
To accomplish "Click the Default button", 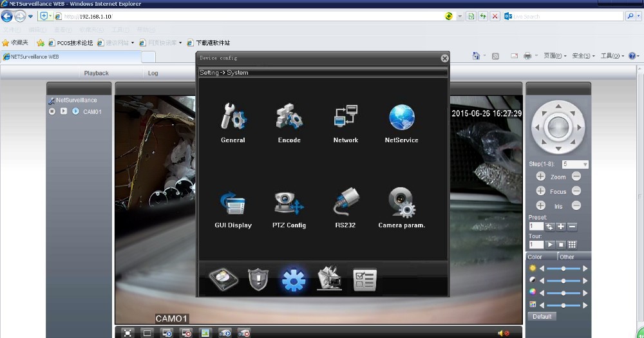I will pyautogui.click(x=542, y=316).
